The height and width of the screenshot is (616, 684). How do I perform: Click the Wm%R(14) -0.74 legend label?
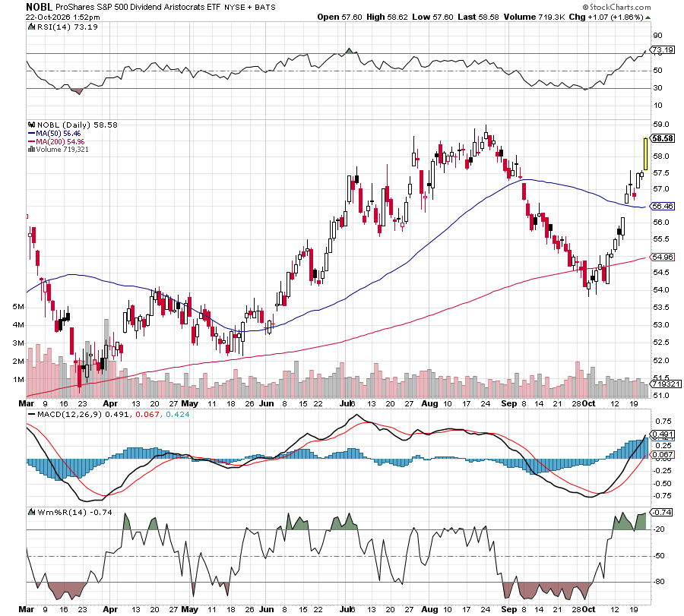pos(74,512)
